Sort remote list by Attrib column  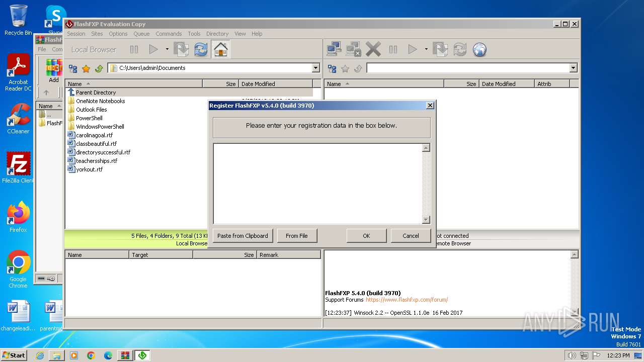pyautogui.click(x=551, y=84)
